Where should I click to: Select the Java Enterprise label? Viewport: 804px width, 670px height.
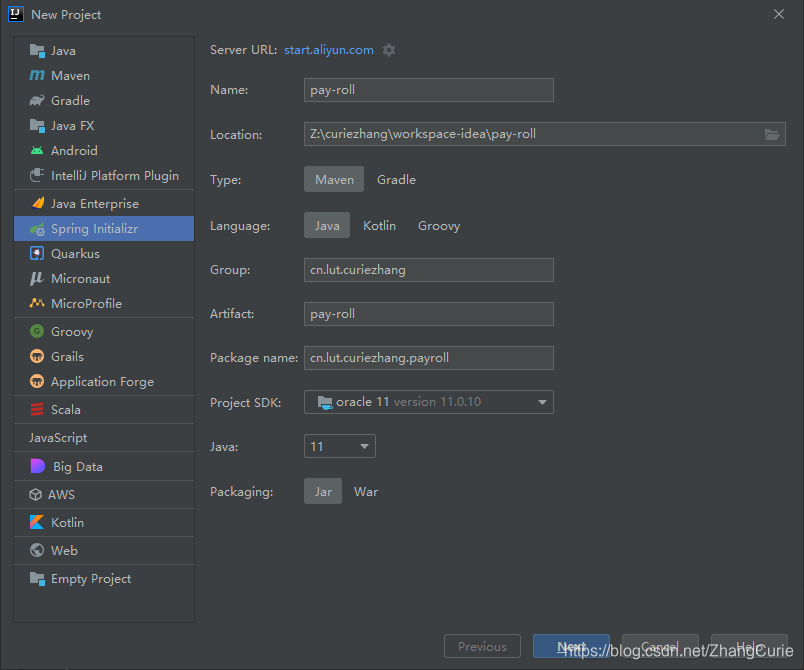(95, 204)
